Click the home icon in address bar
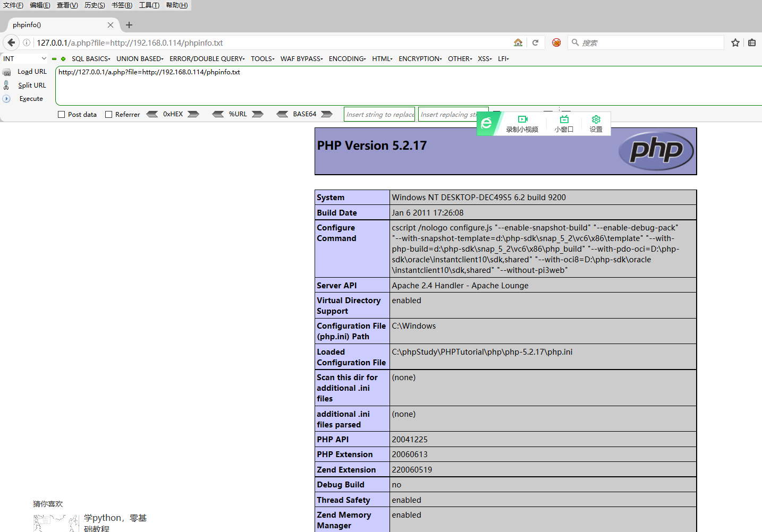The image size is (762, 532). [x=518, y=42]
